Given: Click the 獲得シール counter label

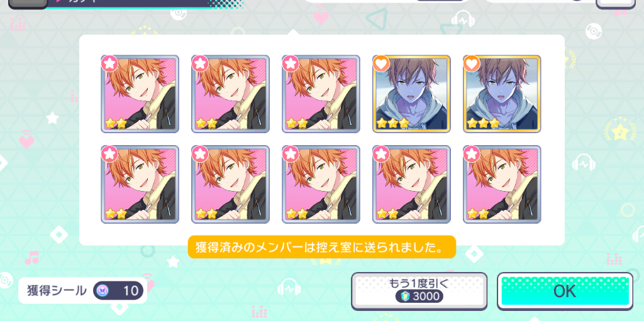Looking at the screenshot, I should point(57,291).
